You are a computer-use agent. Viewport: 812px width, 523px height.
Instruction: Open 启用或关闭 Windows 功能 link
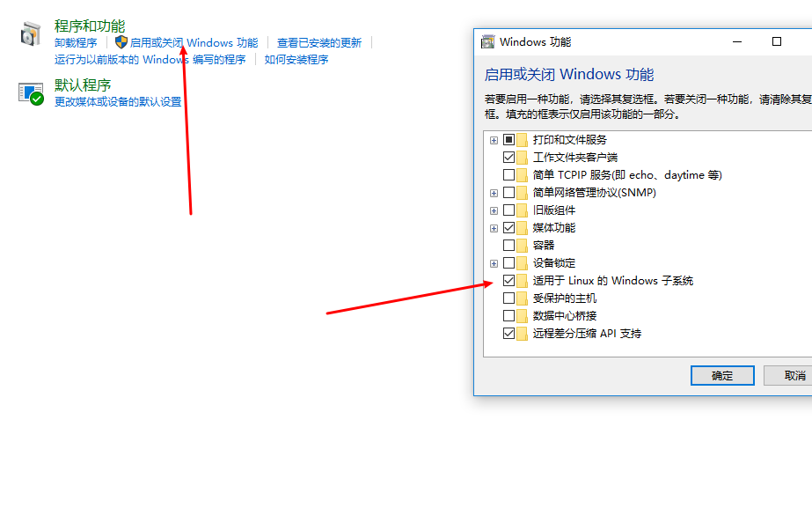point(194,43)
